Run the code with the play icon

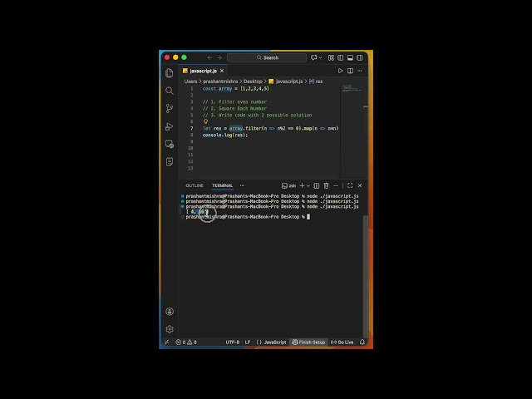(x=340, y=71)
